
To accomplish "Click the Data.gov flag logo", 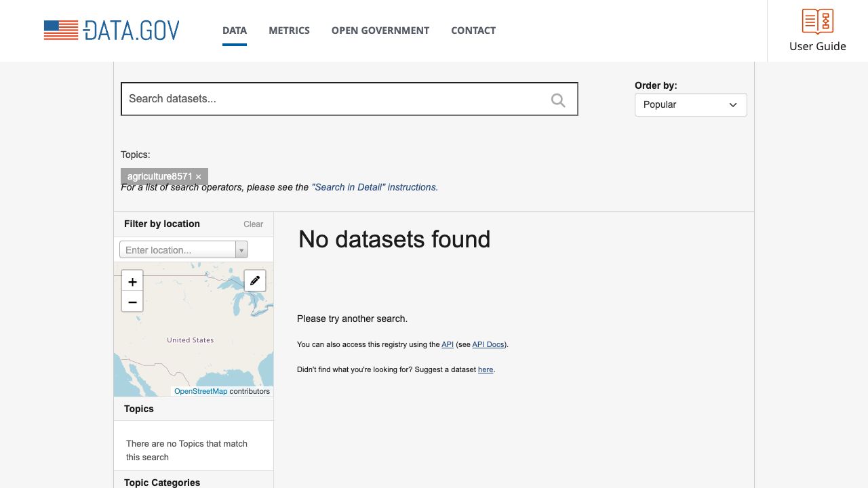I will click(61, 30).
